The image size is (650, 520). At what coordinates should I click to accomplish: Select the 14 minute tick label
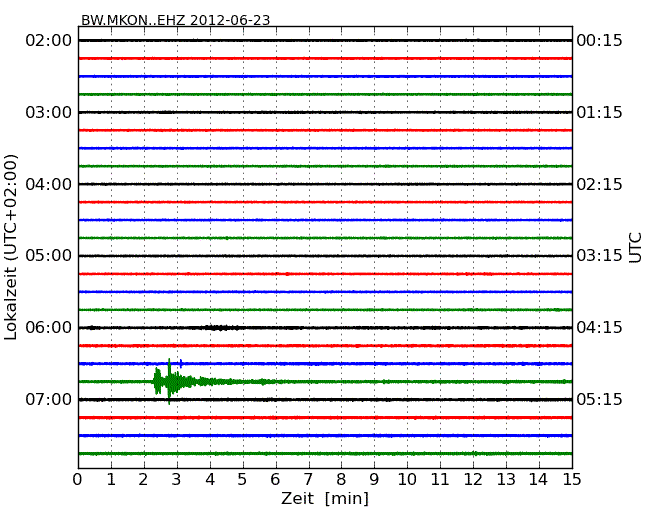coord(538,480)
